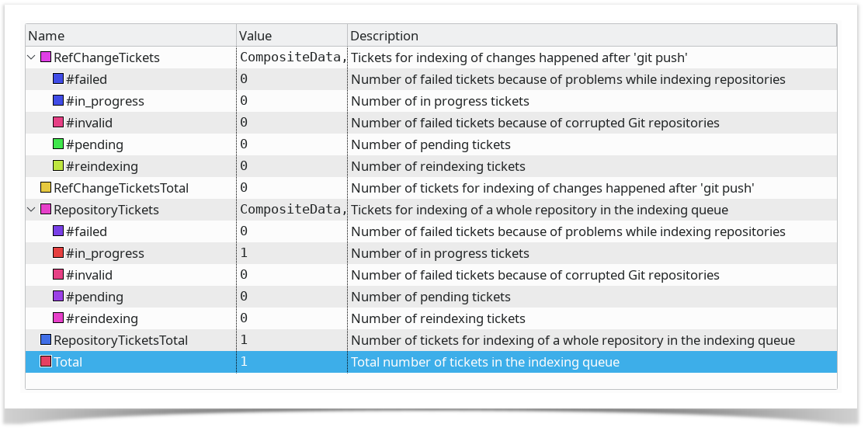The width and height of the screenshot is (868, 431).
Task: Click the magenta RefChangeTickets color icon
Action: (46, 57)
